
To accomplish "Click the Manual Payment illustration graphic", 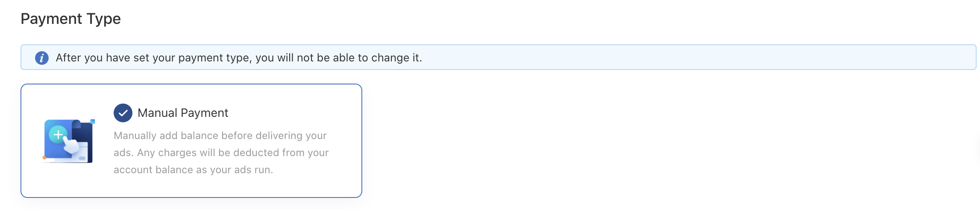I will pos(68,141).
